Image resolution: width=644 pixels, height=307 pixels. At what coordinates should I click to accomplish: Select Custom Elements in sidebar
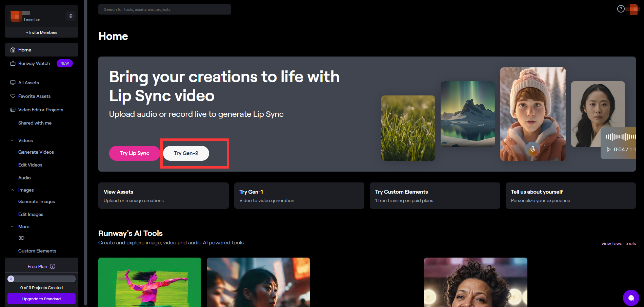(37, 251)
